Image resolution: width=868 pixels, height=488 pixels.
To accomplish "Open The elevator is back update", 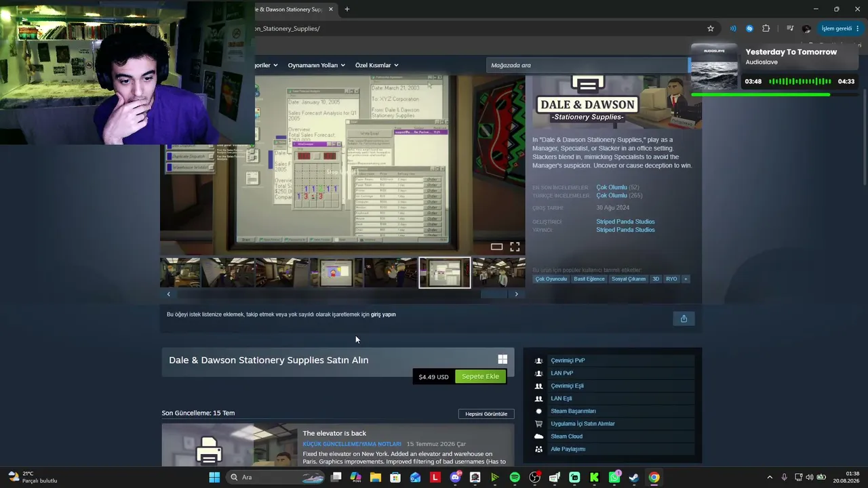I will click(x=334, y=433).
